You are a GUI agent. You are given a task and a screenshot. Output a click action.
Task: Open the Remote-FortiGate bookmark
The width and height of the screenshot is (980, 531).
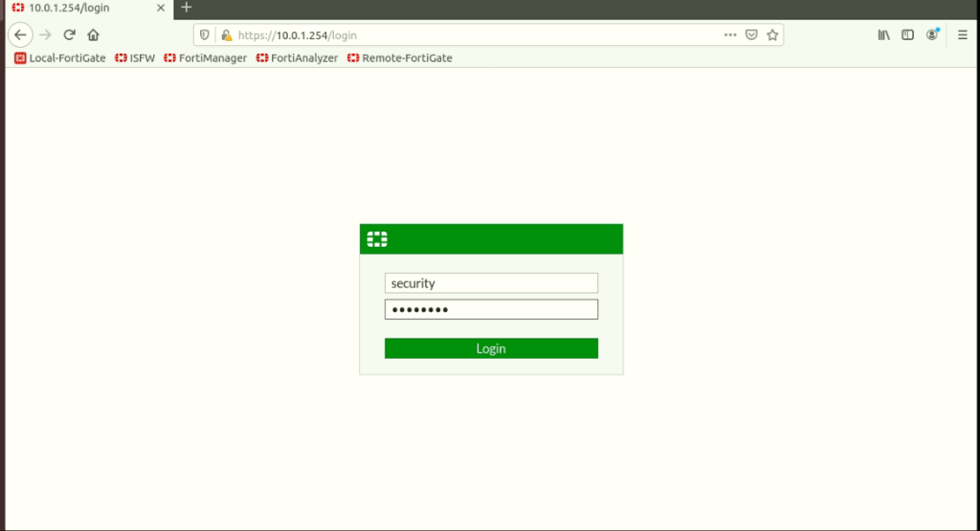point(400,58)
